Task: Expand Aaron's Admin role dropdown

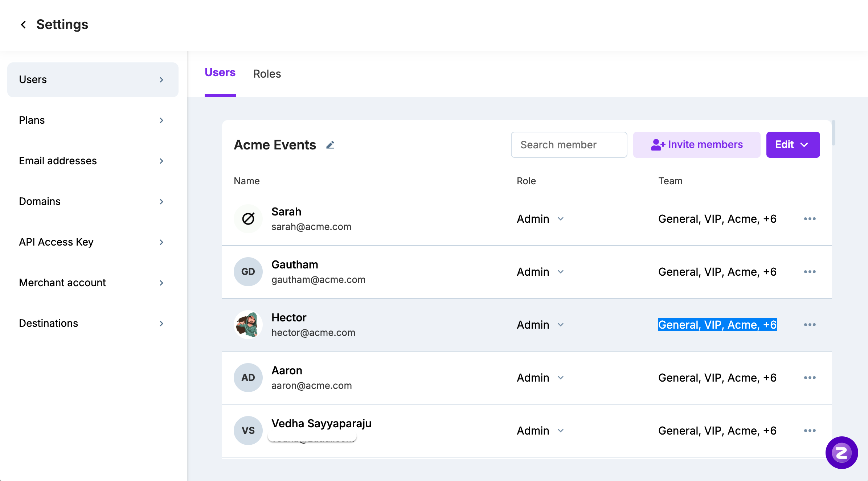Action: click(540, 378)
